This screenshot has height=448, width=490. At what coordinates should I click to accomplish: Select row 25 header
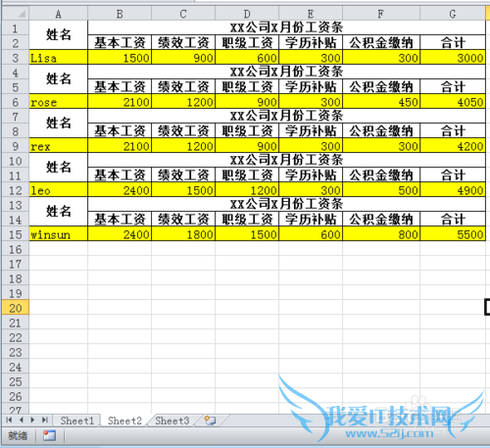pyautogui.click(x=16, y=381)
